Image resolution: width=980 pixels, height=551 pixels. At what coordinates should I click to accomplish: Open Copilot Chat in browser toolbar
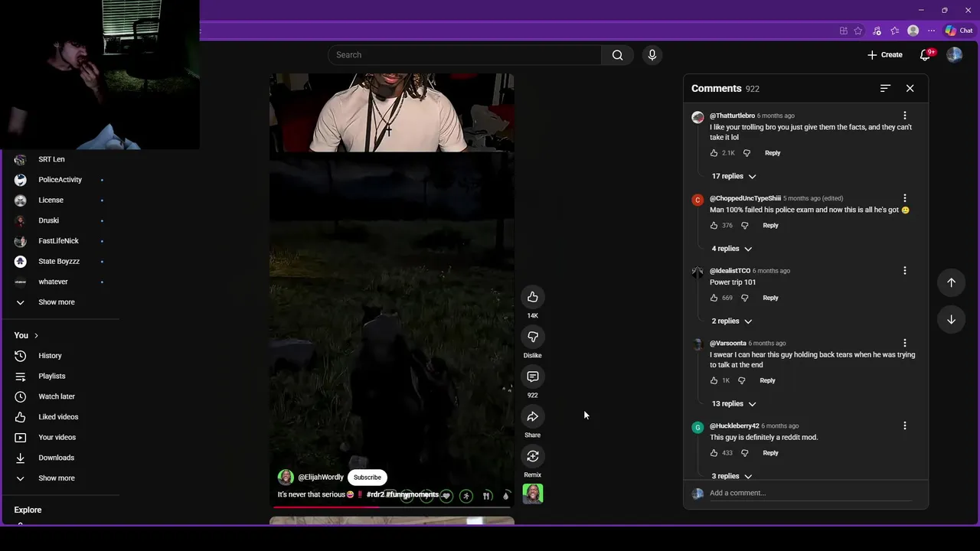959,31
